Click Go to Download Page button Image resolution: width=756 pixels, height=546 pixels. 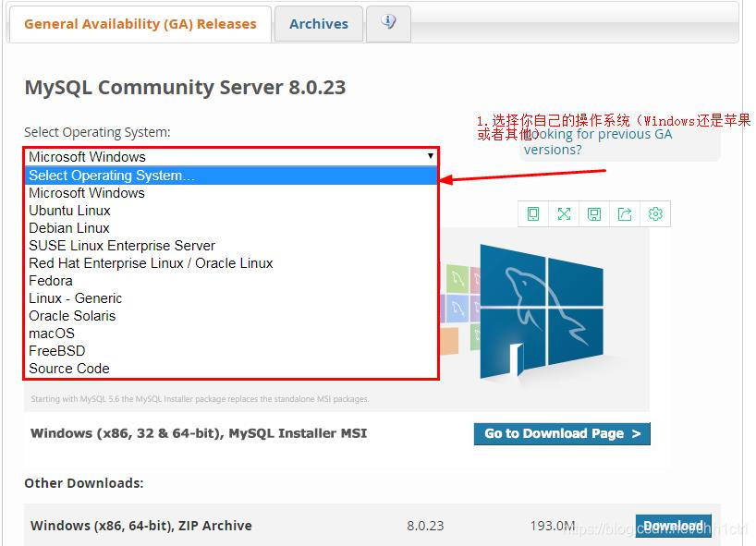coord(562,433)
